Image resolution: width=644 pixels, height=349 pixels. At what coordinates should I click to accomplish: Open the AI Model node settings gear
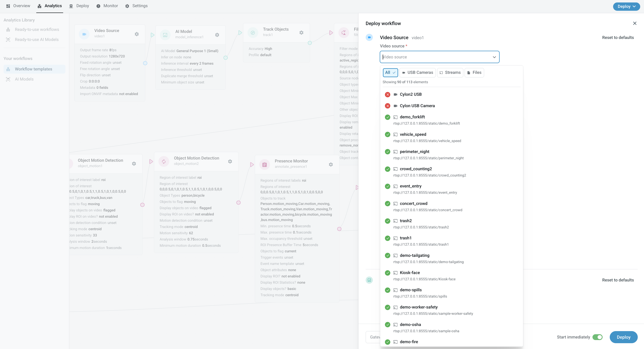tap(217, 35)
